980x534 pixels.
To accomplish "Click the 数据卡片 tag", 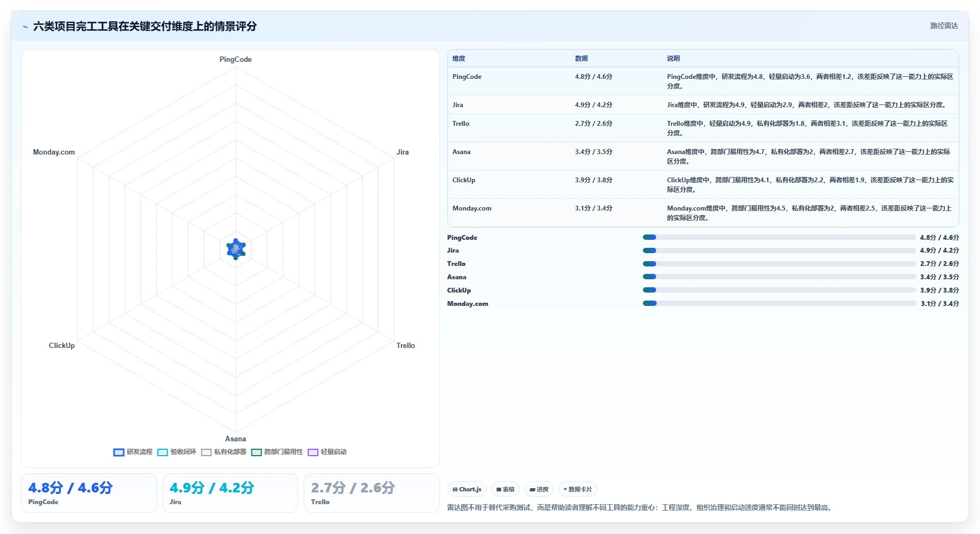I will pos(578,489).
